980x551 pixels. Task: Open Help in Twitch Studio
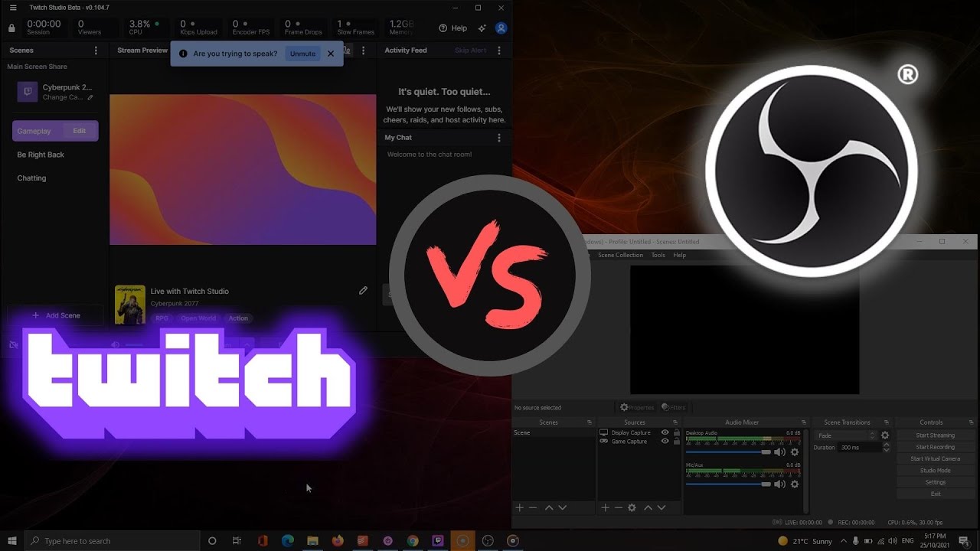pyautogui.click(x=452, y=28)
